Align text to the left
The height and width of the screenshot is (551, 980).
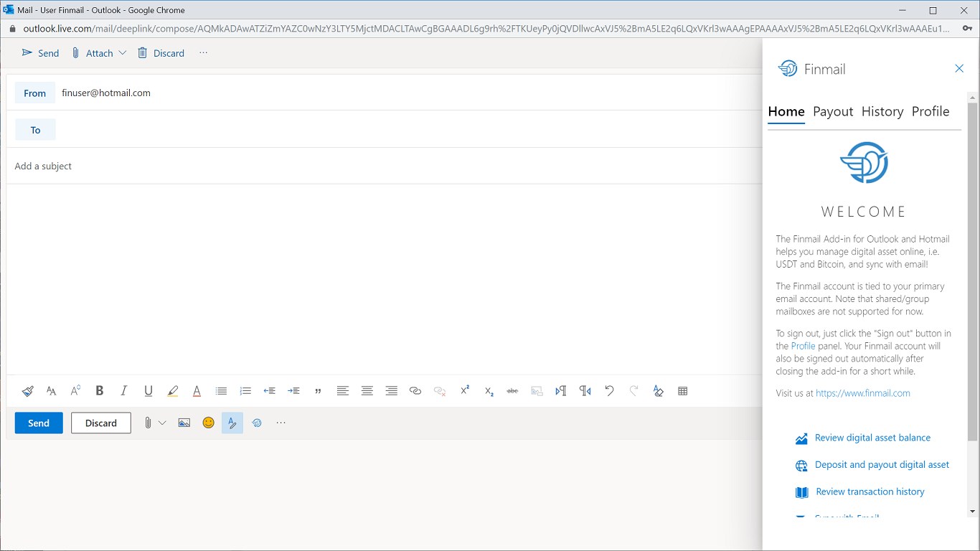[343, 391]
